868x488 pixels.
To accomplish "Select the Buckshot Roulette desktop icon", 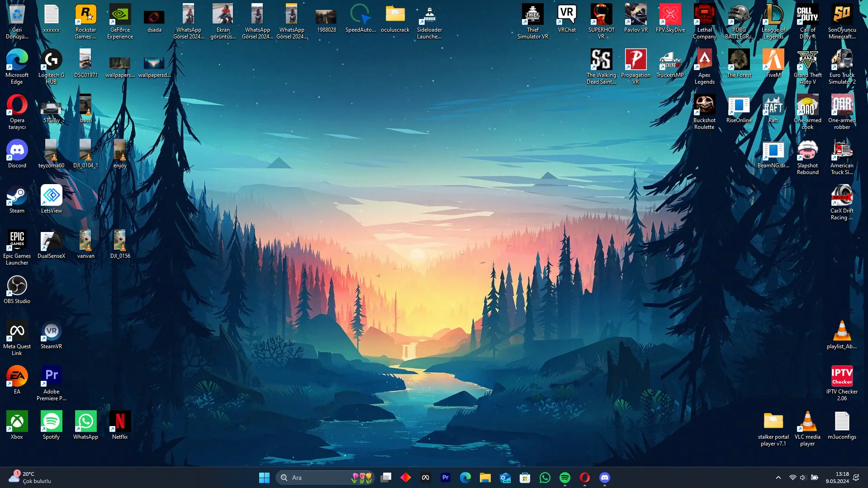I will pos(704,112).
